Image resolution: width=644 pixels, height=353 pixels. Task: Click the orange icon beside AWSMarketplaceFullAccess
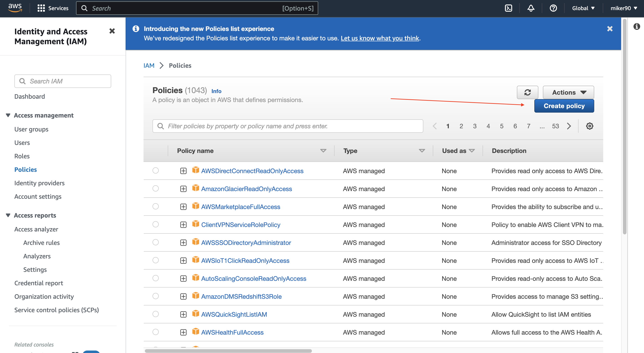tap(196, 206)
